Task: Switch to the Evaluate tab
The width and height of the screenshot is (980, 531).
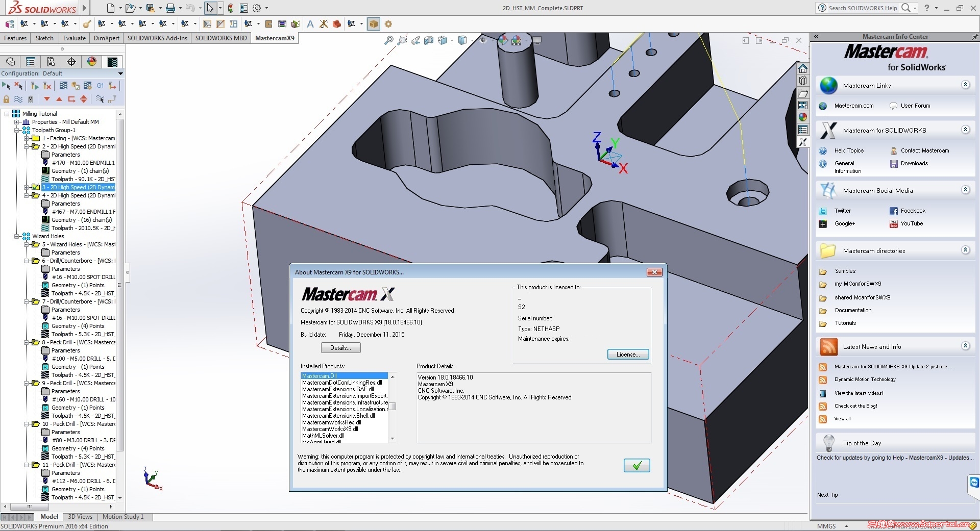Action: [x=75, y=38]
